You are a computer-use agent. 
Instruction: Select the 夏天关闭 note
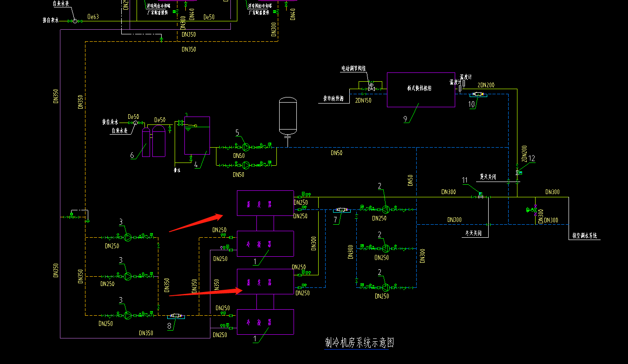tap(488, 177)
